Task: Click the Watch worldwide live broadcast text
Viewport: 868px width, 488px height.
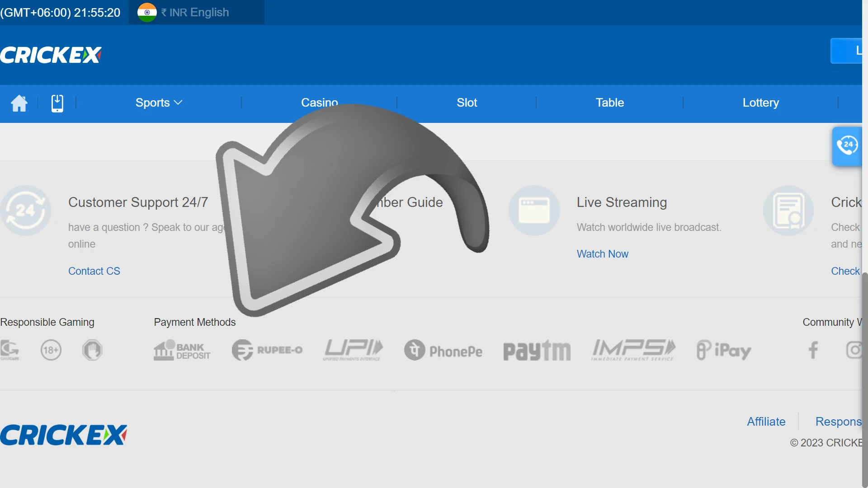Action: (x=649, y=227)
